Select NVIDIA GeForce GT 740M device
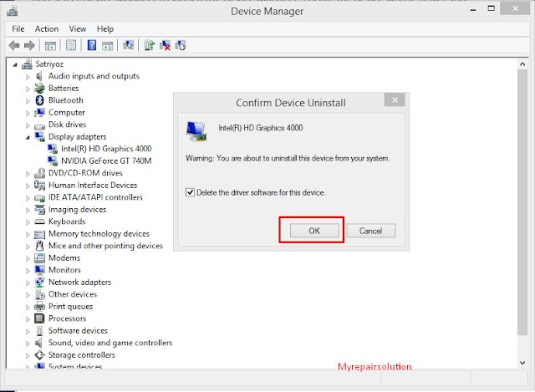This screenshot has width=535, height=392. (x=106, y=160)
